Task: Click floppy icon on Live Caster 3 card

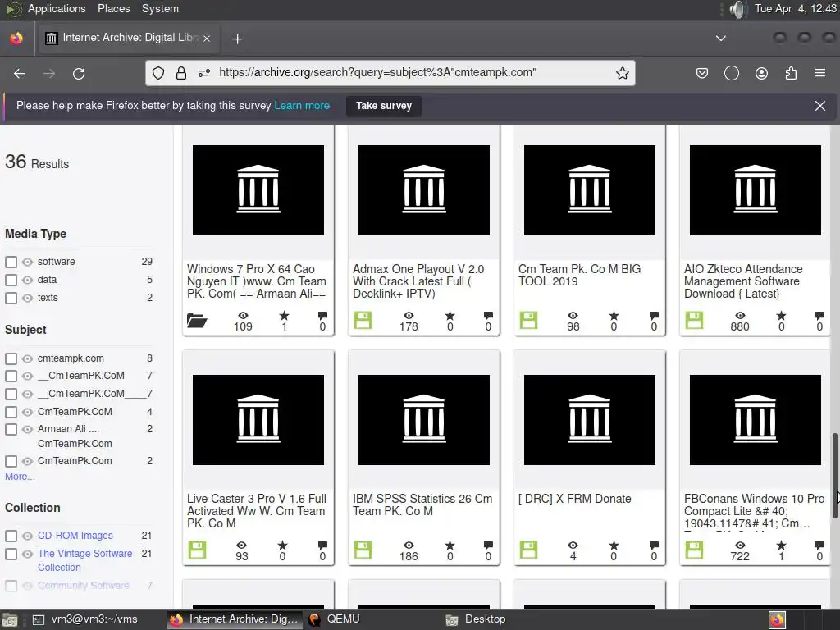Action: [197, 550]
